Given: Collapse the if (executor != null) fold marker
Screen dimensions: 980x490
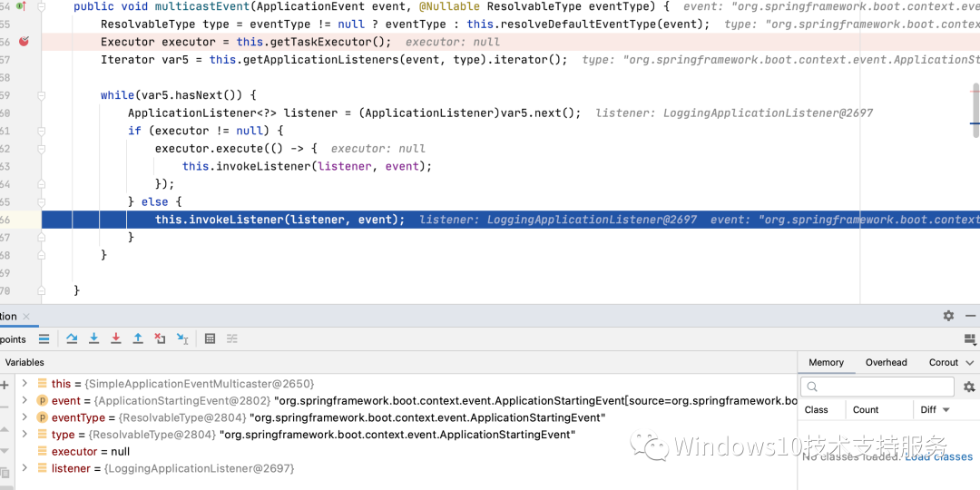Looking at the screenshot, I should pyautogui.click(x=41, y=132).
